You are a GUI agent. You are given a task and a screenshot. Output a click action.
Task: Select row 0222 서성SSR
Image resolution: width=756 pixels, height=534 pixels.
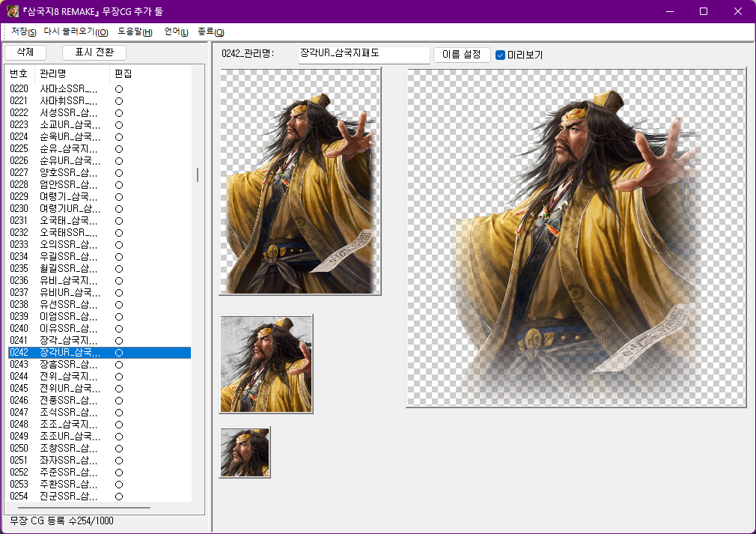tap(100, 113)
